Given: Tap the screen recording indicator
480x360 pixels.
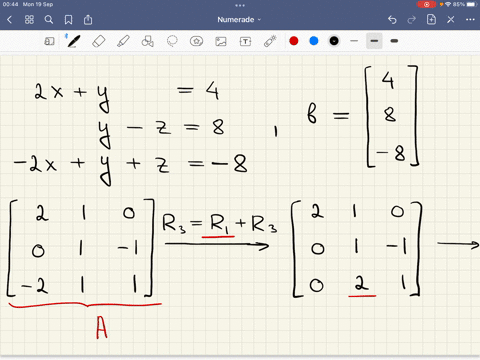Looking at the screenshot, I should pyautogui.click(x=426, y=4).
